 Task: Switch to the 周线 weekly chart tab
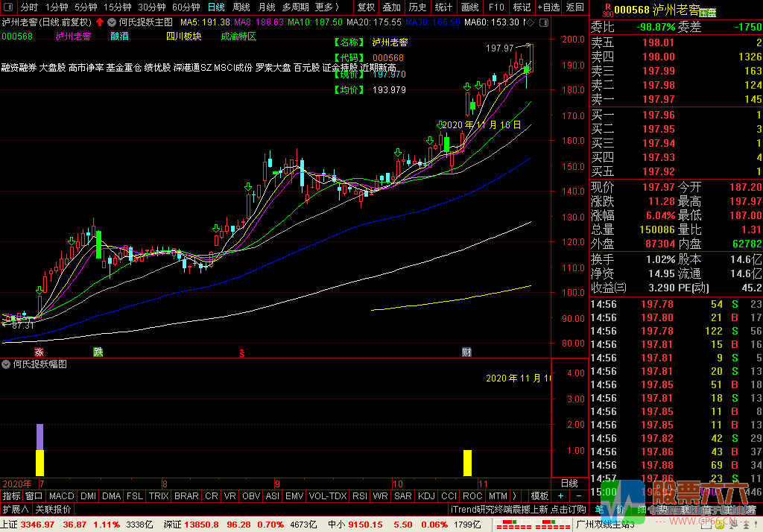(241, 7)
